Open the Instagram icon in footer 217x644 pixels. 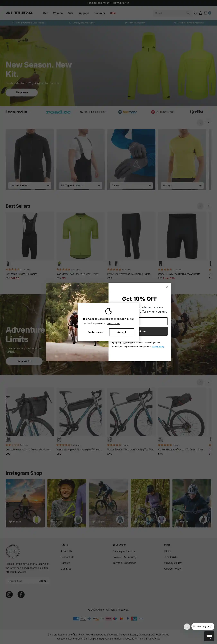9,594
